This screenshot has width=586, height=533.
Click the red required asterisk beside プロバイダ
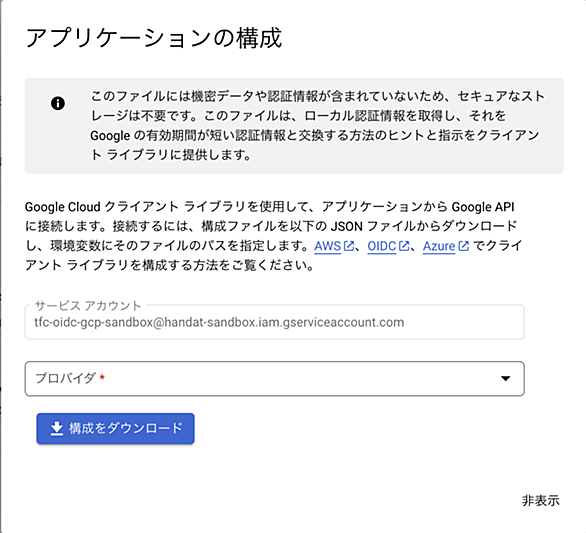(102, 378)
